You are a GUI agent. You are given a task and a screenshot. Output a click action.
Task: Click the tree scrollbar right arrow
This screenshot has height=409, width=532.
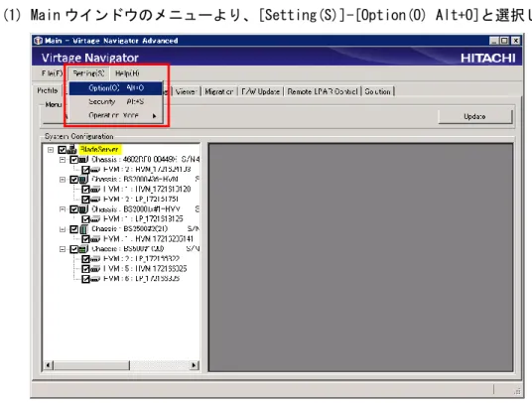tap(195, 365)
